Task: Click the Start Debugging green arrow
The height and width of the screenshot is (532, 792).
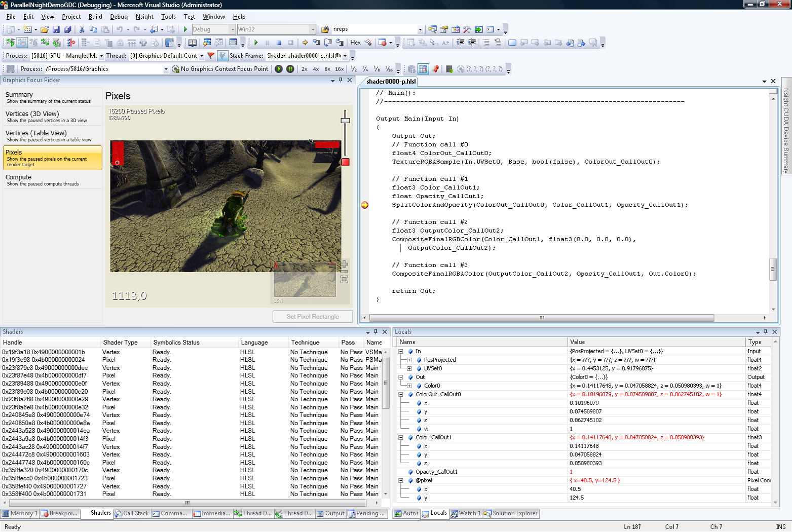Action: tap(185, 29)
